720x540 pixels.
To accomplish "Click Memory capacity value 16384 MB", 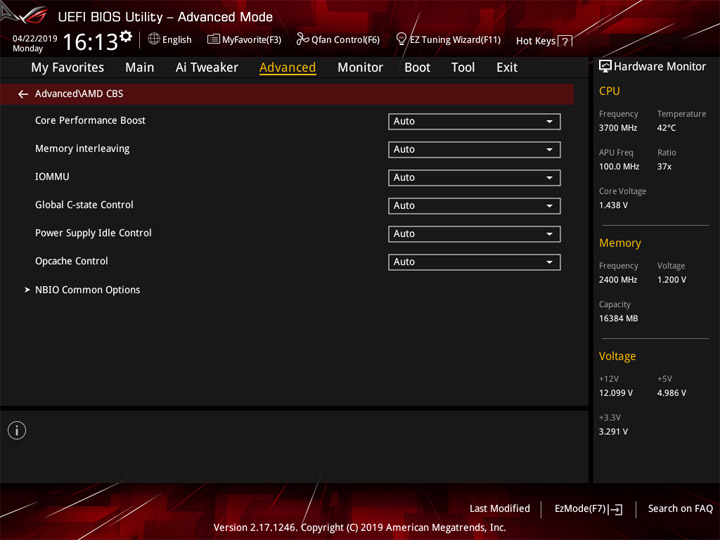I will (618, 319).
